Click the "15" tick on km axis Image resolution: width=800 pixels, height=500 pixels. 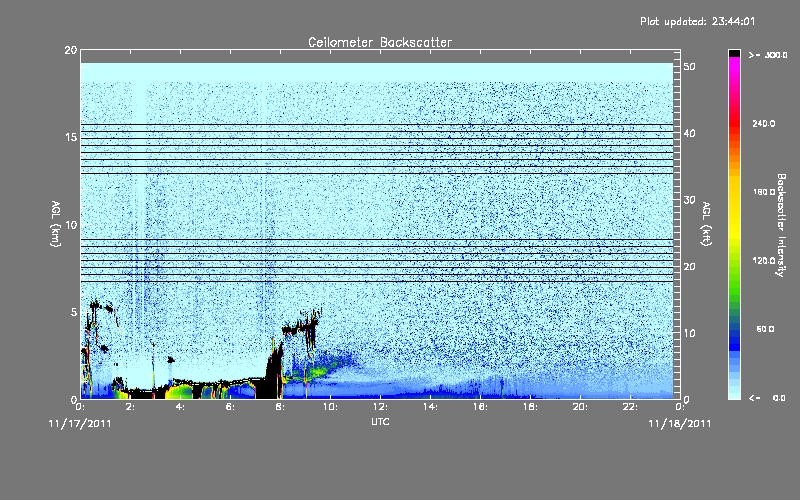coord(71,137)
